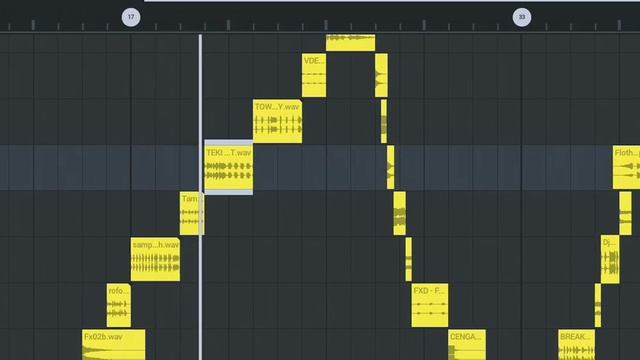Select the BREAK... audio clip
The height and width of the screenshot is (360, 640).
(576, 345)
